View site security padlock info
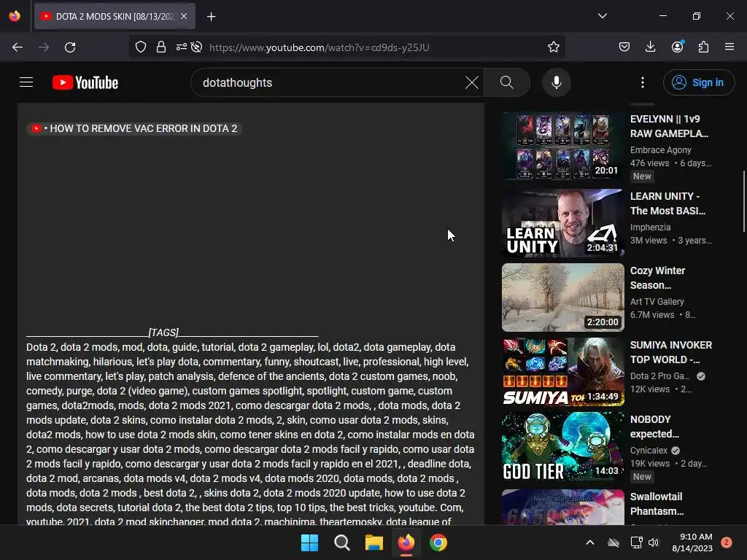 [161, 47]
